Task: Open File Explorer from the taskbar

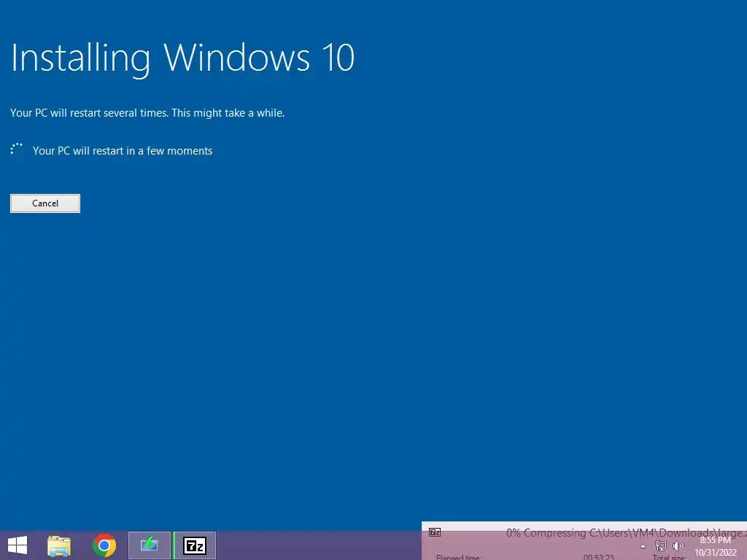Action: tap(59, 545)
